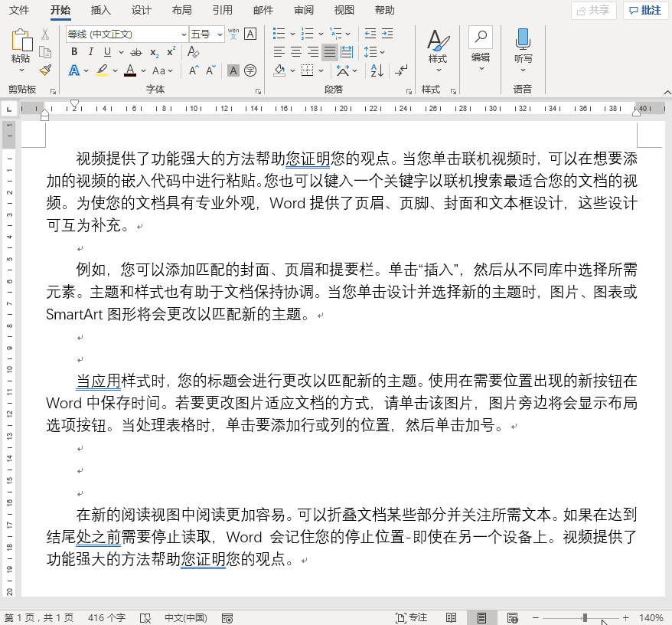Click macro recording status icon
The image size is (672, 625).
(x=227, y=618)
